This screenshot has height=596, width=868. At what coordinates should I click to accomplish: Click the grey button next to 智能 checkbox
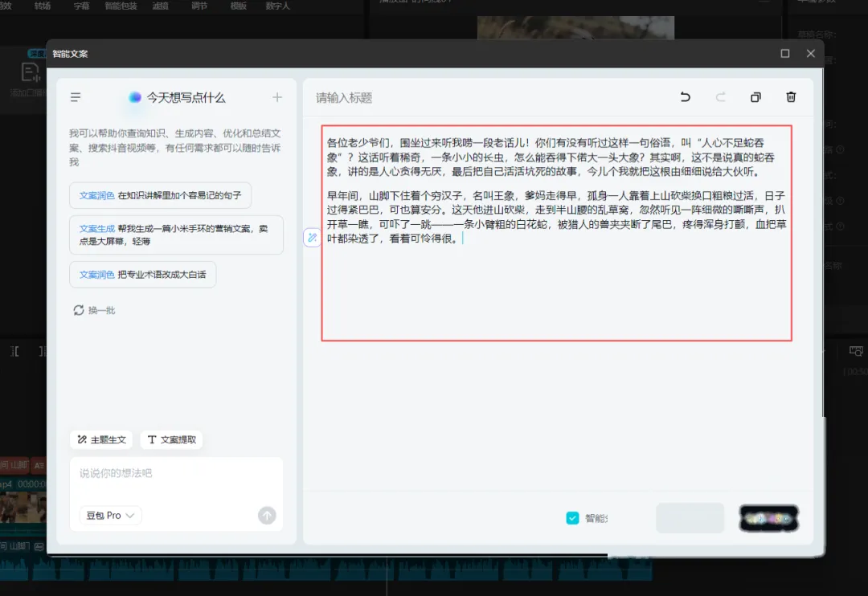690,519
